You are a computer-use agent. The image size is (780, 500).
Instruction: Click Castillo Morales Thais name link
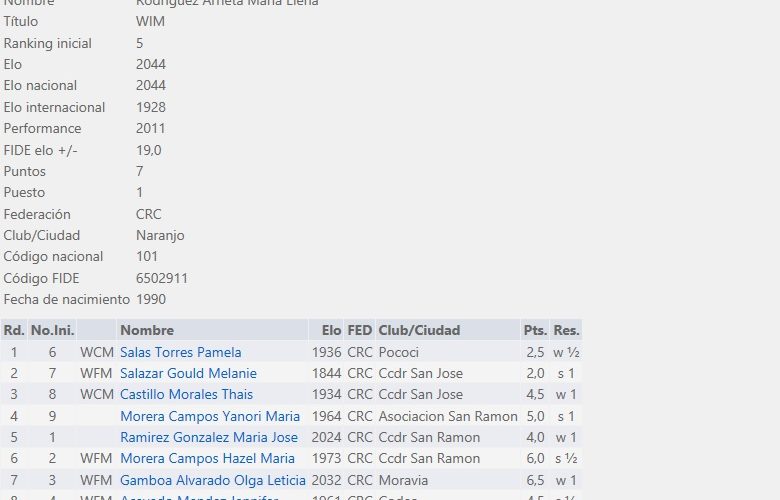(x=187, y=394)
